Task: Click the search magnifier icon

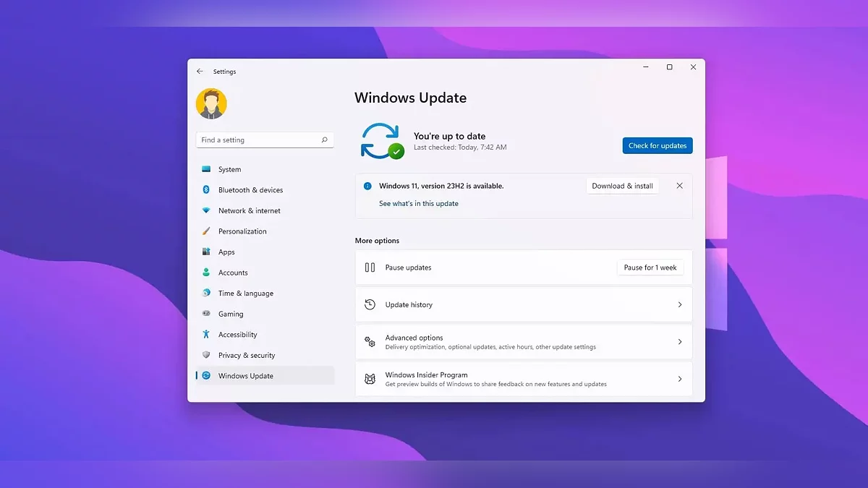Action: point(324,140)
